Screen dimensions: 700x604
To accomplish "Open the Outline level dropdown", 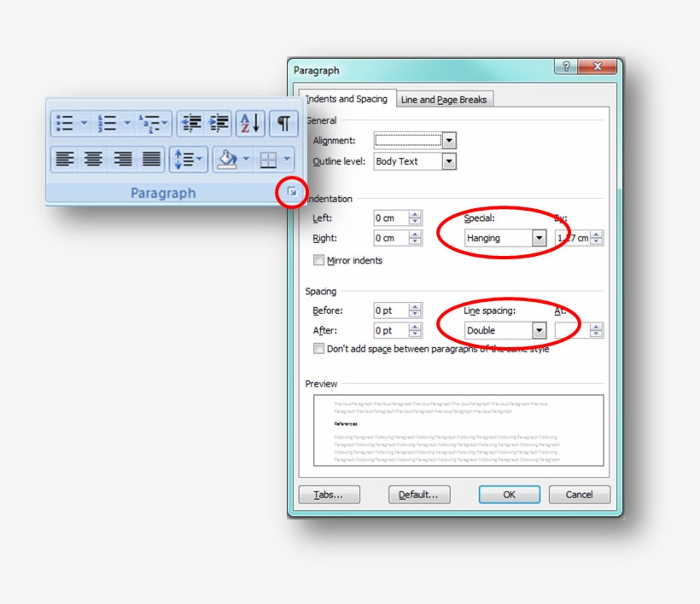I will coord(449,161).
